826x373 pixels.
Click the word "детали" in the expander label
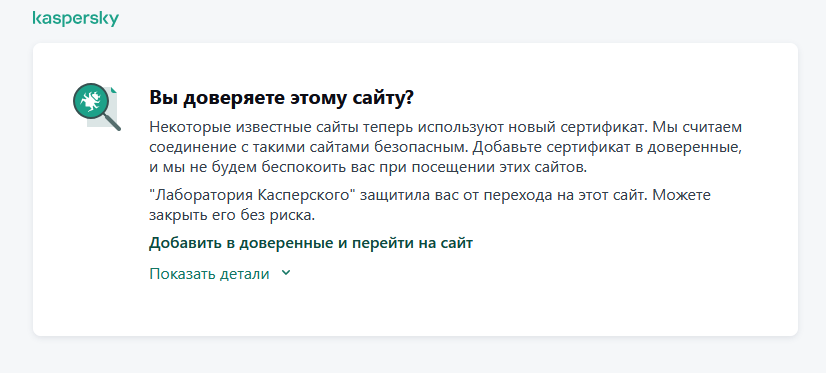[x=245, y=273]
